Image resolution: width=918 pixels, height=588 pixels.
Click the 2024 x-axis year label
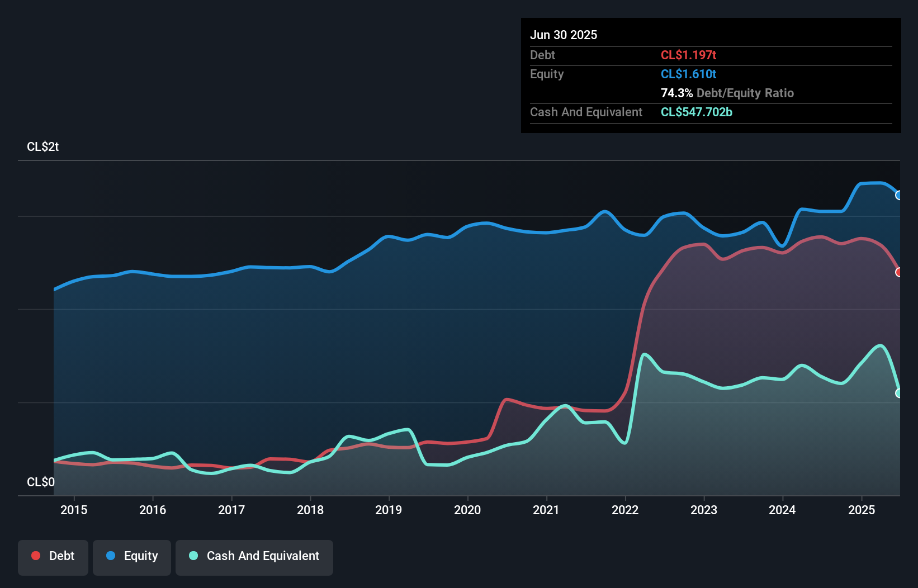click(x=782, y=510)
